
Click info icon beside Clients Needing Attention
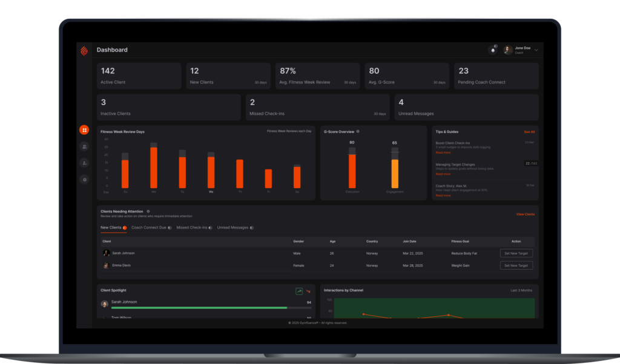pyautogui.click(x=148, y=211)
